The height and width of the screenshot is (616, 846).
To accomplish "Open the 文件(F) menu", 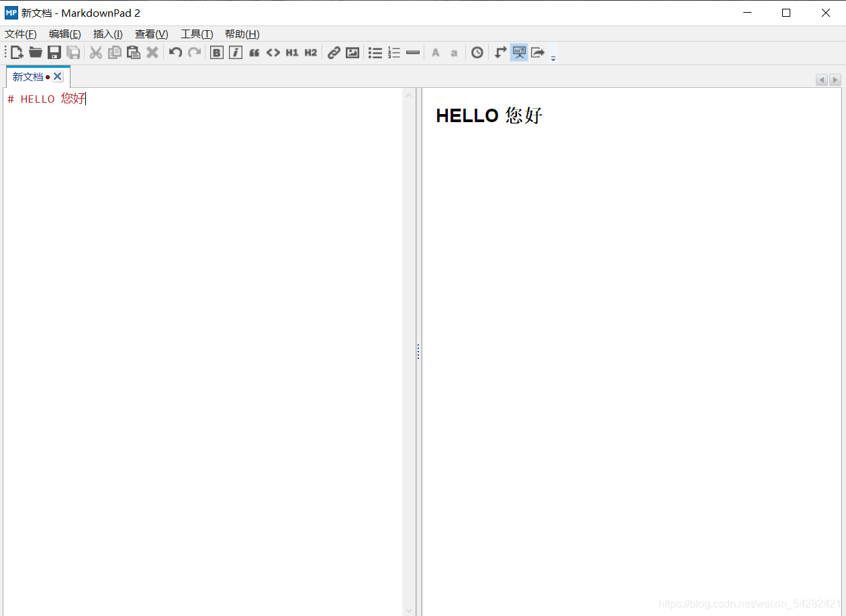I will [x=21, y=34].
